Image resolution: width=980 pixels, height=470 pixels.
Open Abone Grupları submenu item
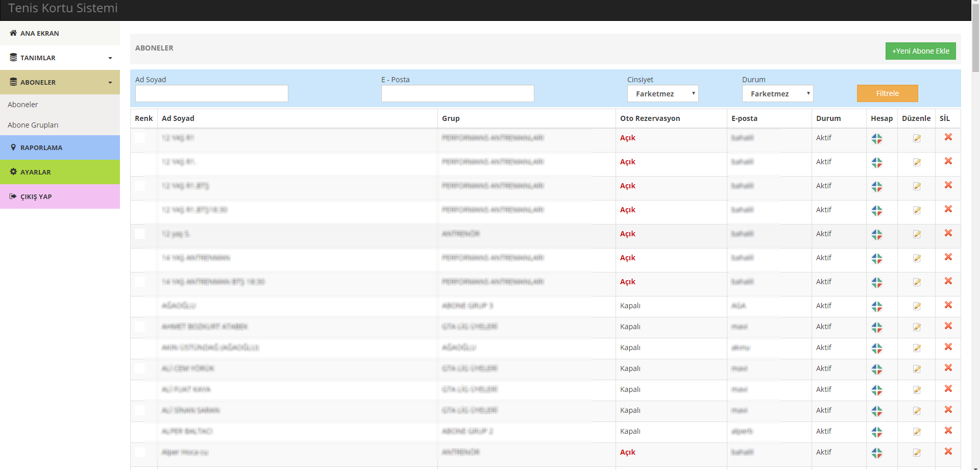point(33,125)
